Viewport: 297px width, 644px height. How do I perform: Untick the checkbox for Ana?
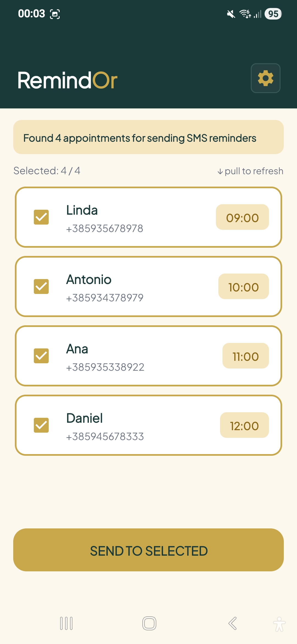(41, 356)
